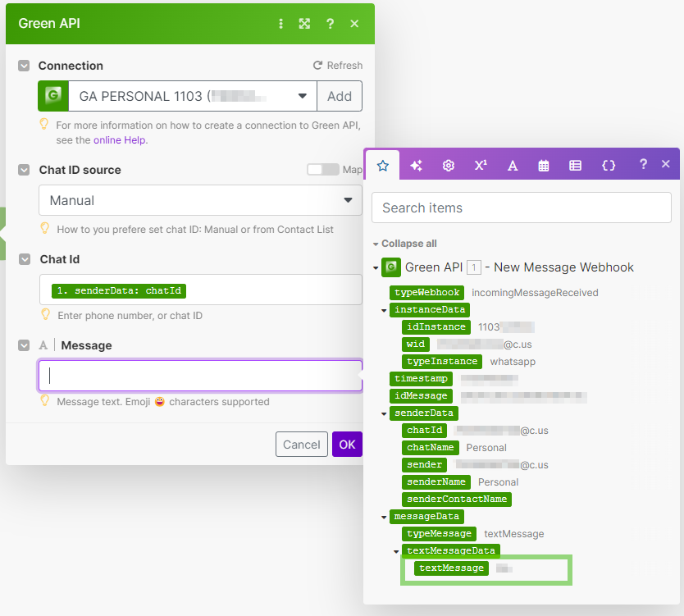Open the online Help link
The height and width of the screenshot is (616, 684).
(x=120, y=140)
